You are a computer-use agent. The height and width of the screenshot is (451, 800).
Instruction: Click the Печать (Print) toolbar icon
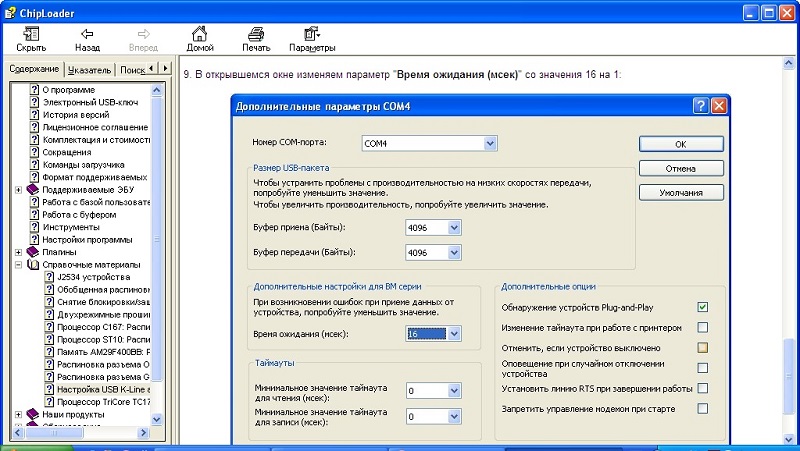(255, 33)
